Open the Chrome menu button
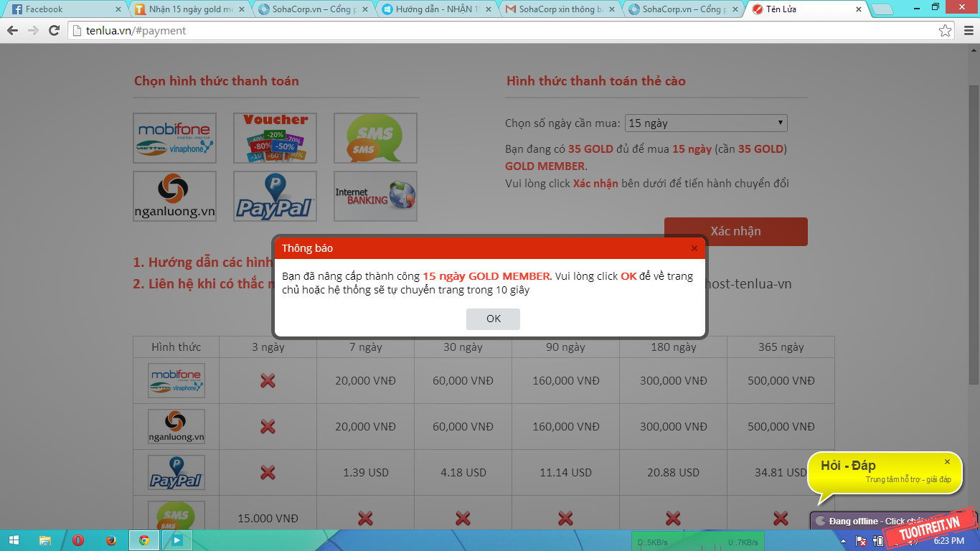This screenshot has height=551, width=980. click(x=966, y=31)
